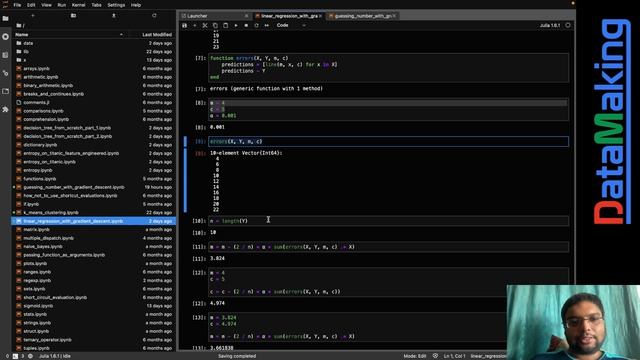Open the Running kernels sidebar panel
Image resolution: width=640 pixels, height=360 pixels.
click(5, 37)
